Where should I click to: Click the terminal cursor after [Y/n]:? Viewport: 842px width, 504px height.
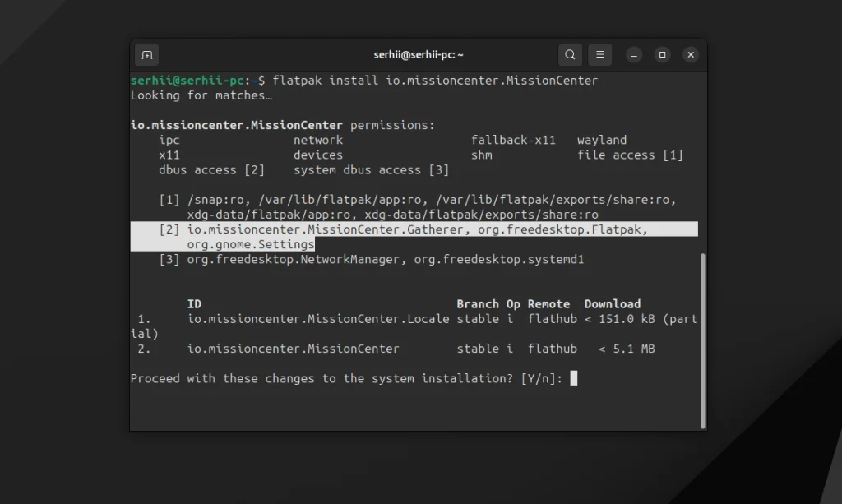573,378
